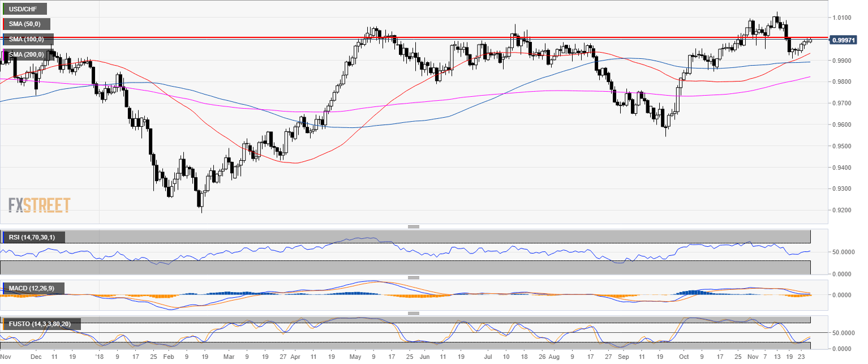This screenshot has width=868, height=364.
Task: Click the 50.0000 level on RSI axis
Action: pos(844,252)
